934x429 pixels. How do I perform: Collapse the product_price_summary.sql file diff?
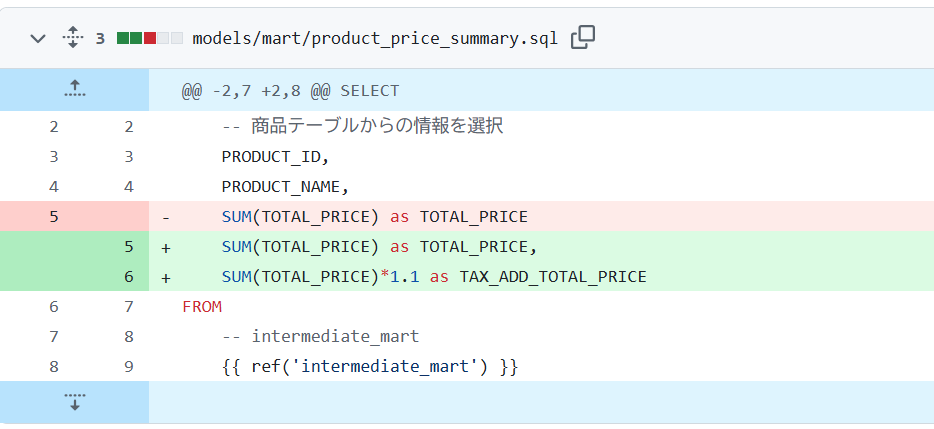[38, 39]
